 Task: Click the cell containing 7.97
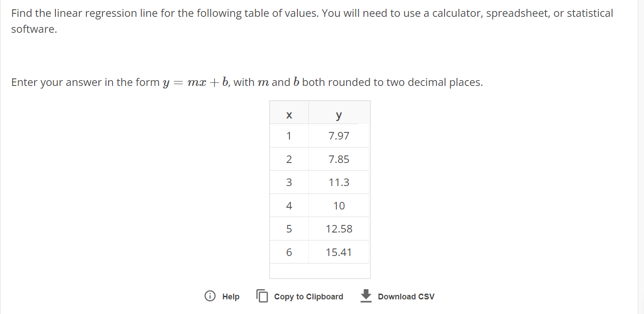click(339, 136)
